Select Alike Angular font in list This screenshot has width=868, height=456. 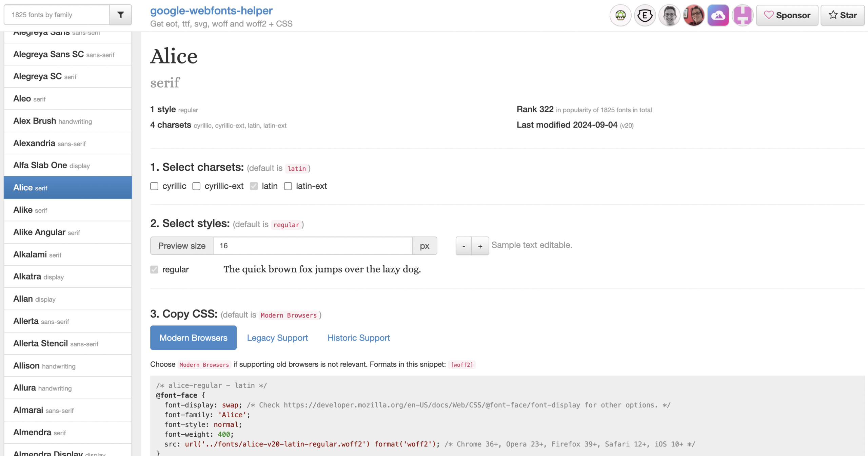(x=68, y=232)
